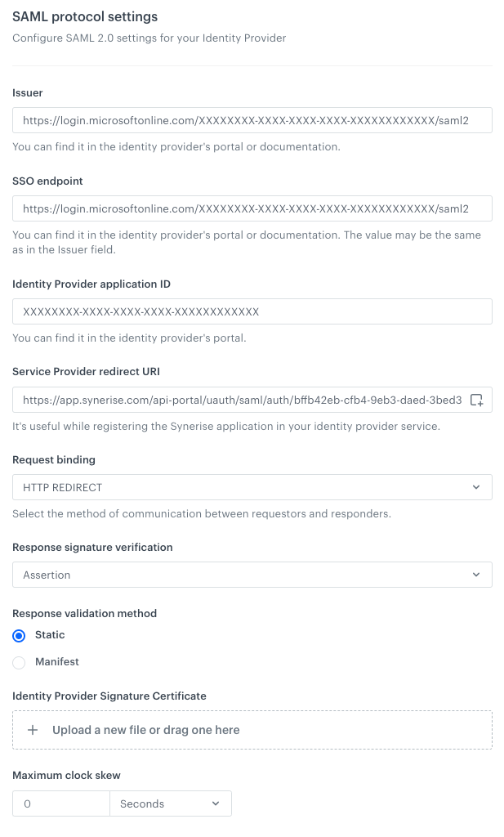Click the chevron on the Response signature verification dropdown
This screenshot has width=504, height=837.
click(476, 574)
